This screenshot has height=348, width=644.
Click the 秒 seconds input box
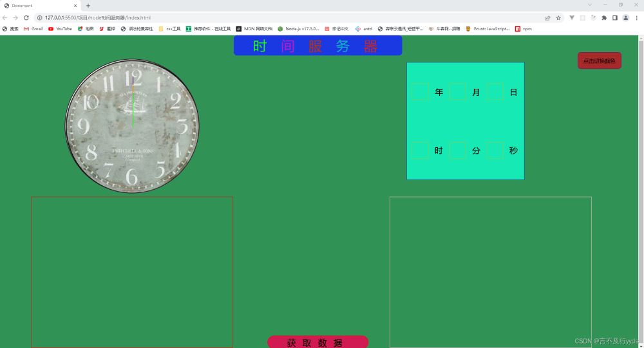click(495, 150)
